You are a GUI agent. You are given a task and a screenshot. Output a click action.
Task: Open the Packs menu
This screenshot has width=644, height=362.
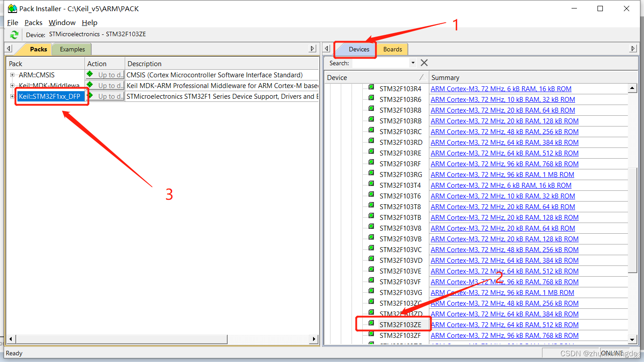point(34,22)
